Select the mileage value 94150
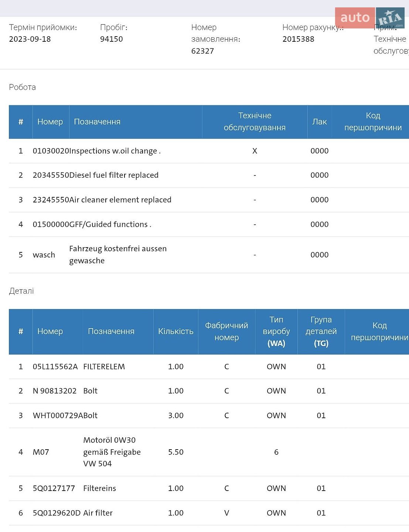 (x=111, y=39)
